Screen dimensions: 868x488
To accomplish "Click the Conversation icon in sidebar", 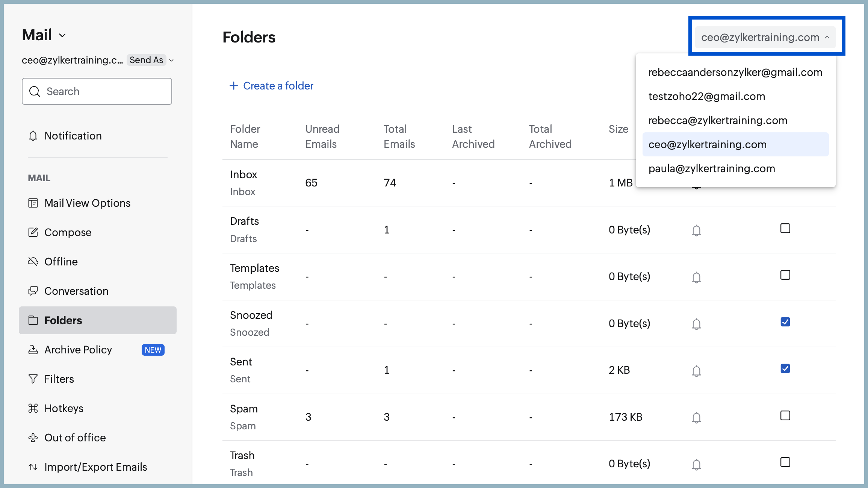I will click(x=33, y=291).
